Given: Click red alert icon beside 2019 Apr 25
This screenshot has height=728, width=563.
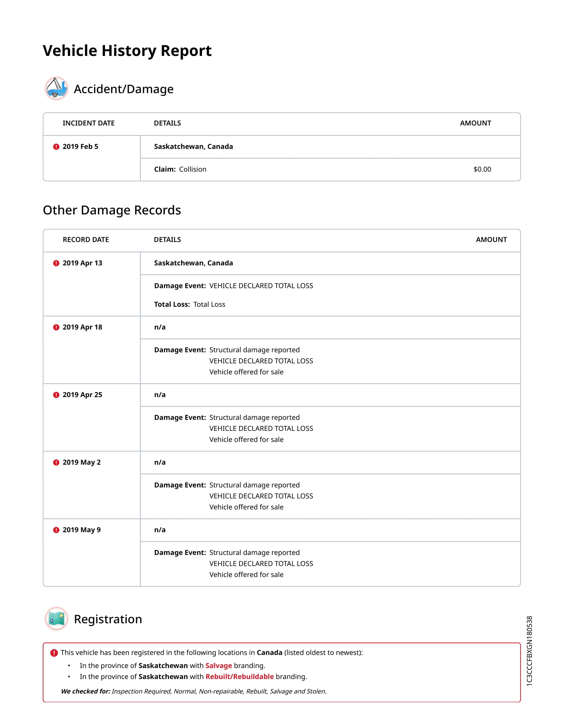Looking at the screenshot, I should coord(56,395).
